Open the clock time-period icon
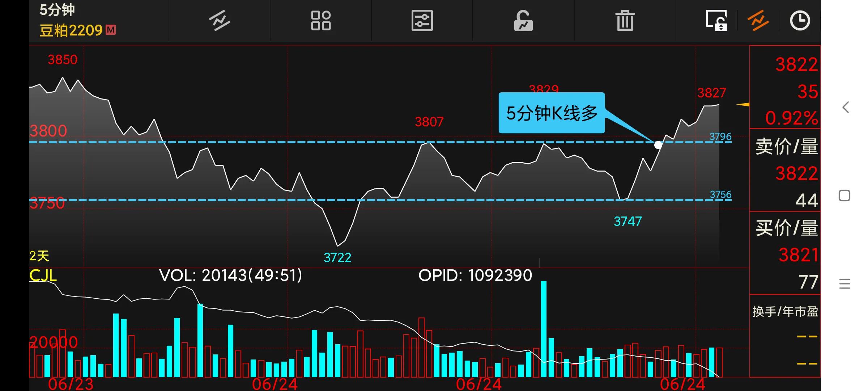The image size is (868, 391). tap(800, 21)
